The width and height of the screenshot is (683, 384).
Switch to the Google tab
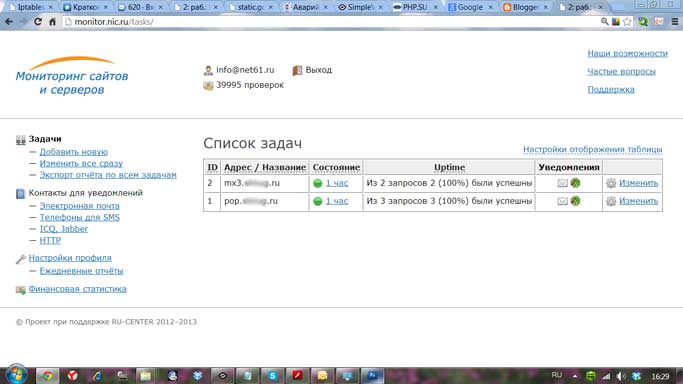coord(470,7)
